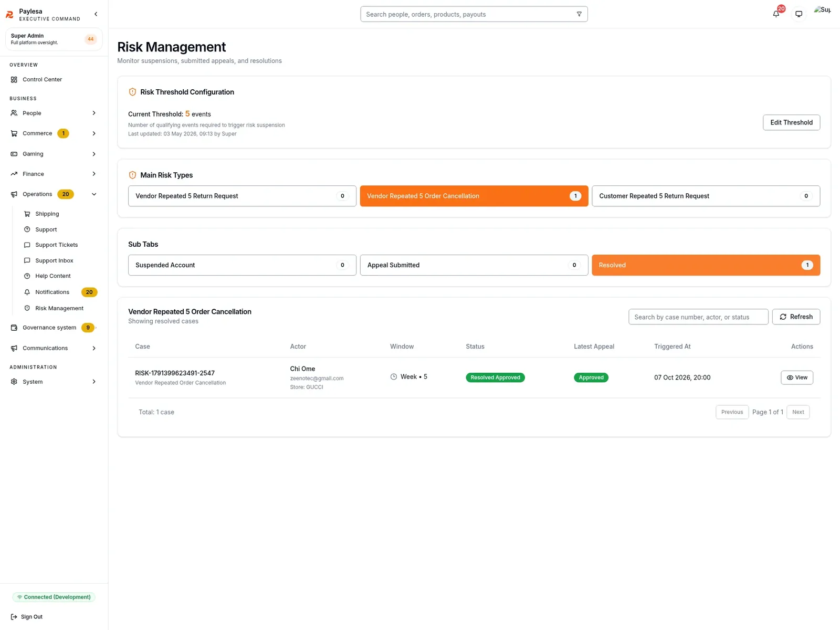Open the profile avatar in header
Image resolution: width=840 pixels, height=630 pixels.
[822, 10]
